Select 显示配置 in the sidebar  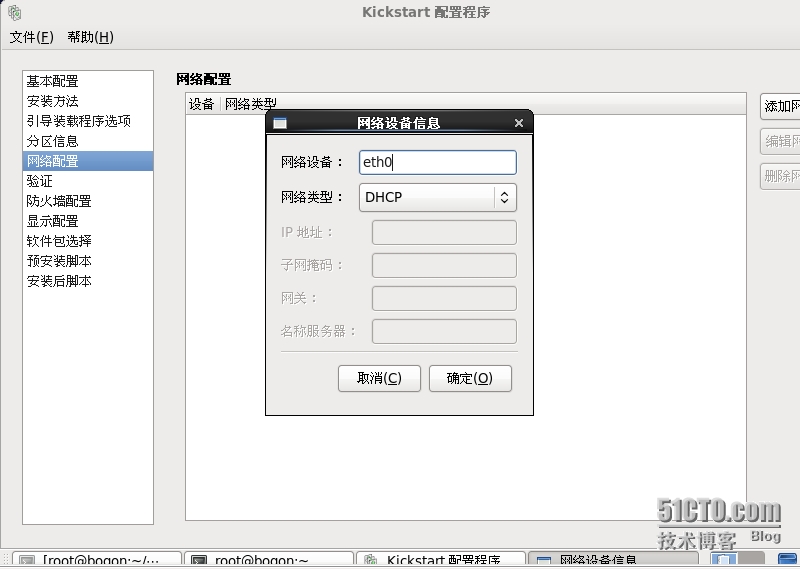(88, 221)
